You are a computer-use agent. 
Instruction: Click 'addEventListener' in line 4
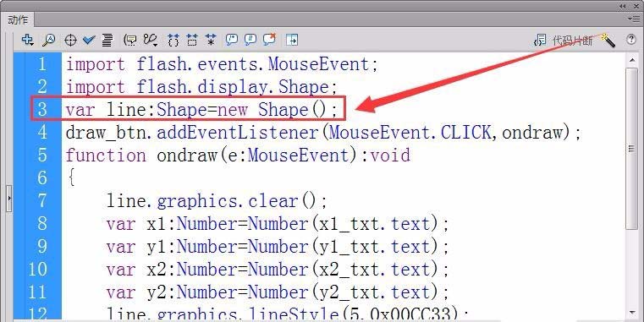(x=238, y=133)
